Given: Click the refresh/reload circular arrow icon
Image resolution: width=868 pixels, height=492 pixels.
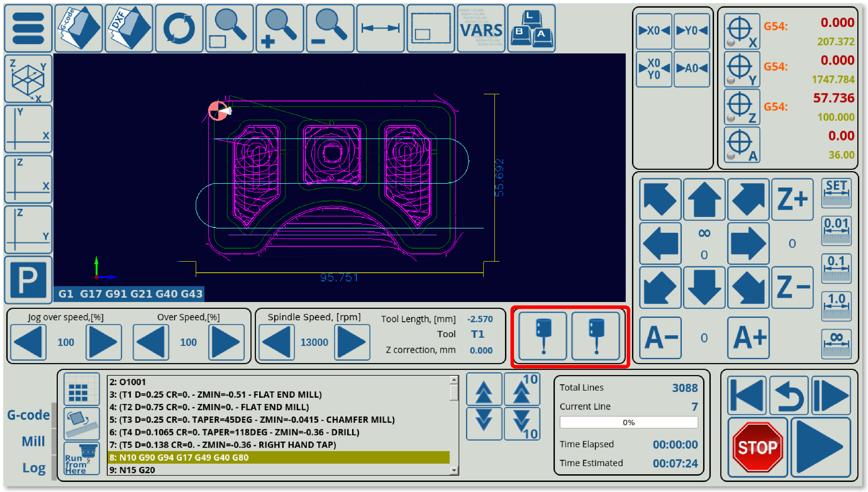Looking at the screenshot, I should tap(179, 28).
